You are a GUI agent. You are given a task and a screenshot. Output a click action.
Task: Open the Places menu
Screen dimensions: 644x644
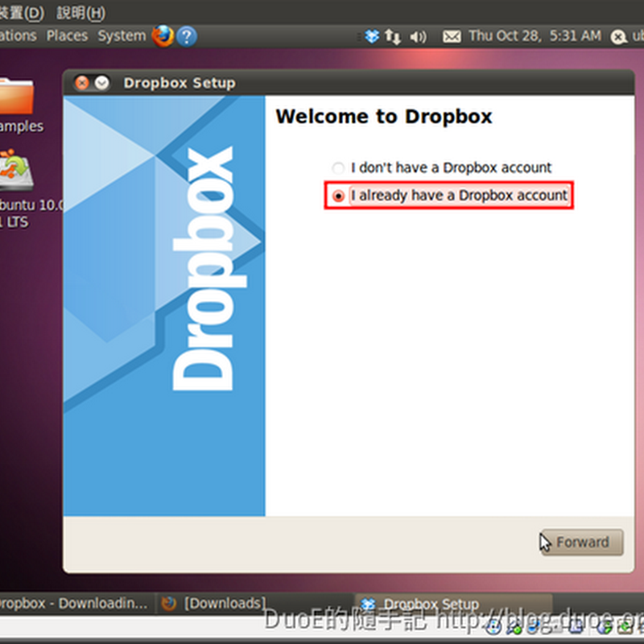[x=67, y=36]
